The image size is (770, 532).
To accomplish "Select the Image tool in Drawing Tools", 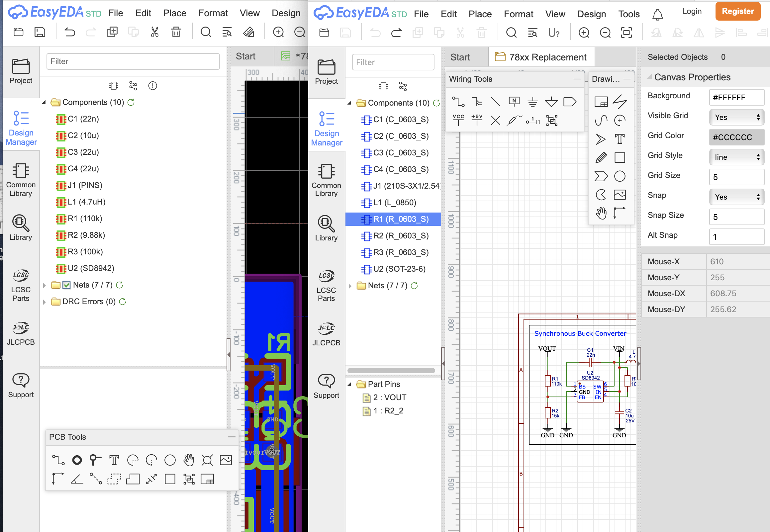I will click(620, 195).
